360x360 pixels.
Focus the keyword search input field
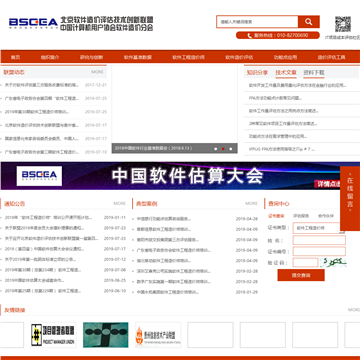pos(257,22)
